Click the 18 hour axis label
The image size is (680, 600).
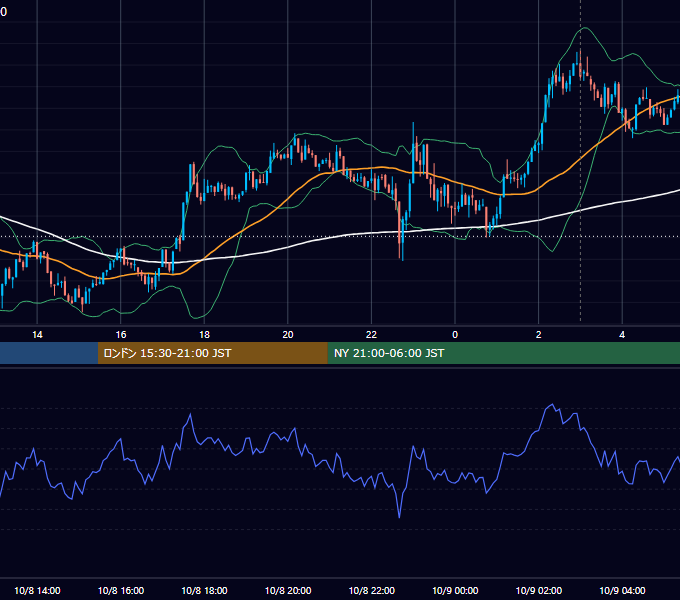(x=204, y=335)
